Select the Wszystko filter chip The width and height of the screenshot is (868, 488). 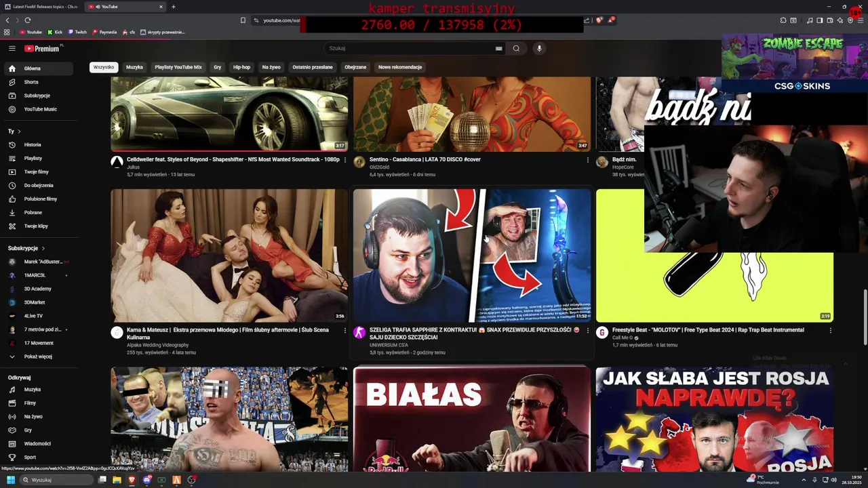pos(104,67)
